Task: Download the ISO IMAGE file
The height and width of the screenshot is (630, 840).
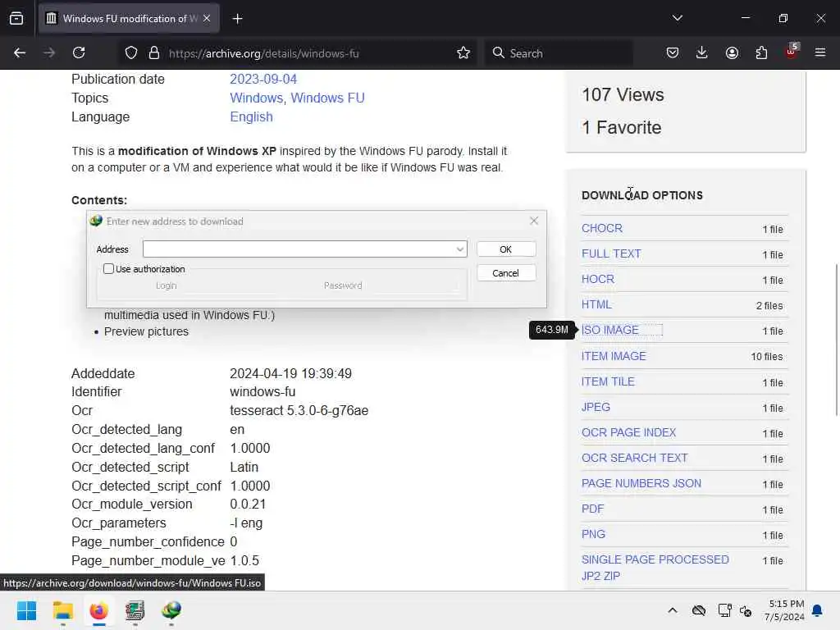Action: 610,330
